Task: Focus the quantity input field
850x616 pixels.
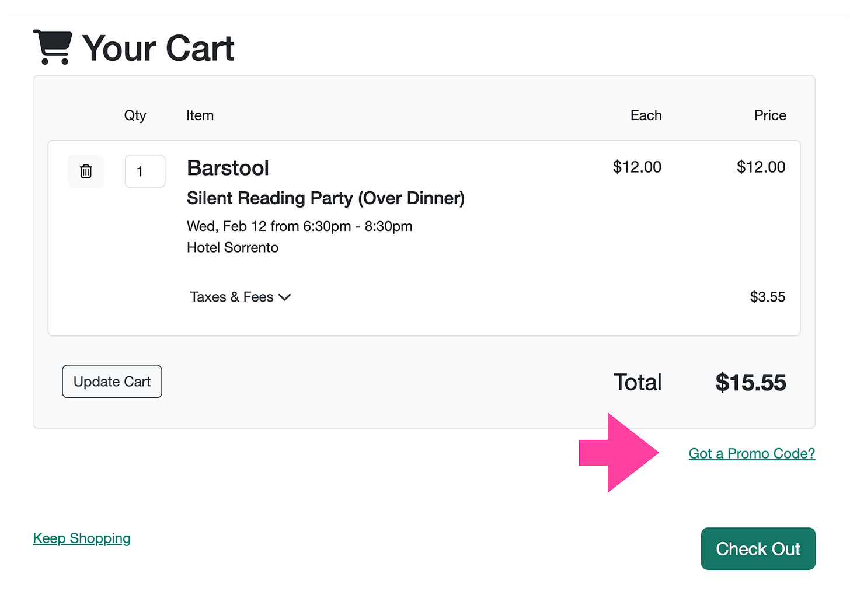Action: [145, 171]
